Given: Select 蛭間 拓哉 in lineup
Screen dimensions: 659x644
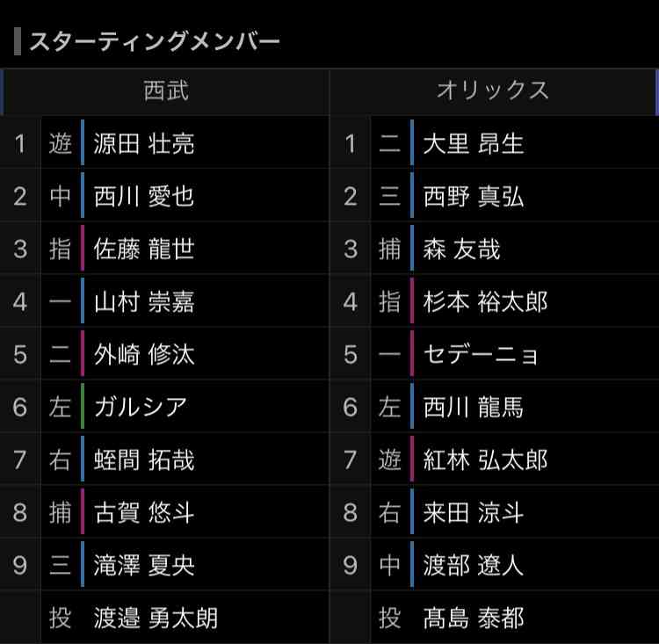Looking at the screenshot, I should pos(144,459).
